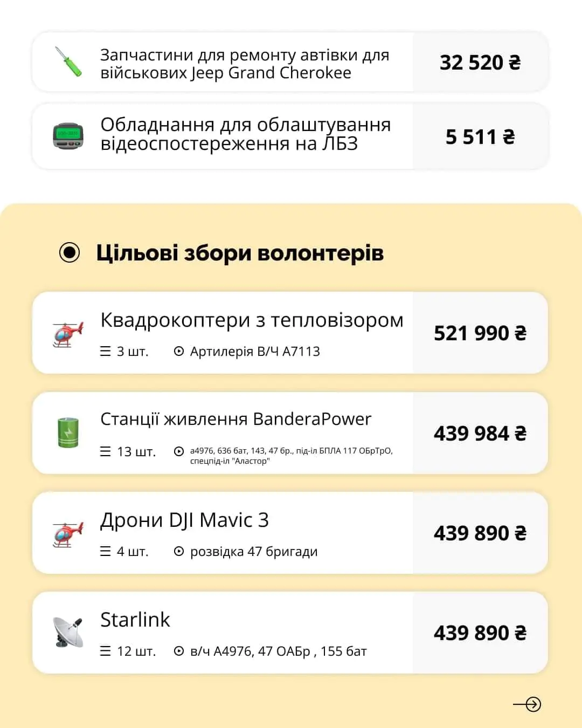Click the screwdriver icon for Jeep parts
This screenshot has height=728, width=582.
pos(68,61)
